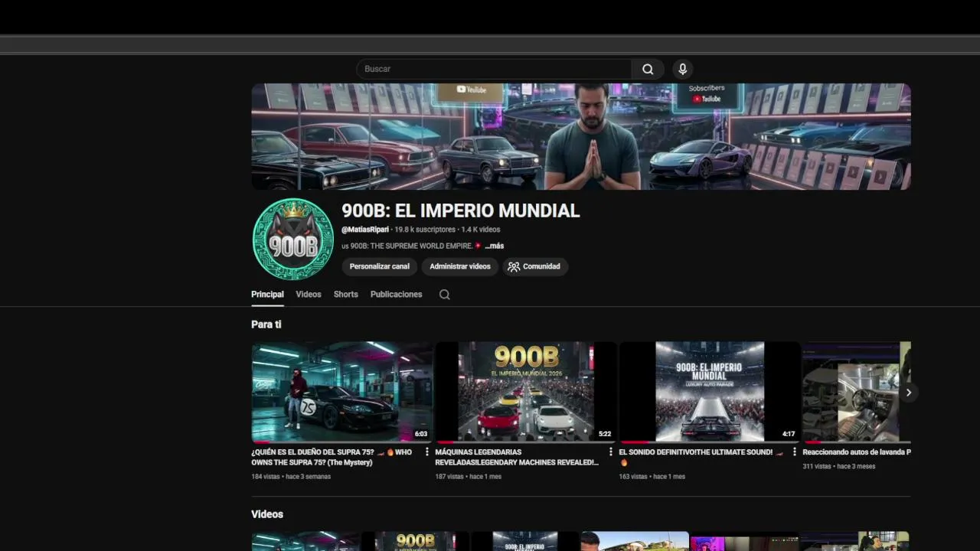
Task: Click the 19.8 k suscriptores text
Action: point(425,230)
